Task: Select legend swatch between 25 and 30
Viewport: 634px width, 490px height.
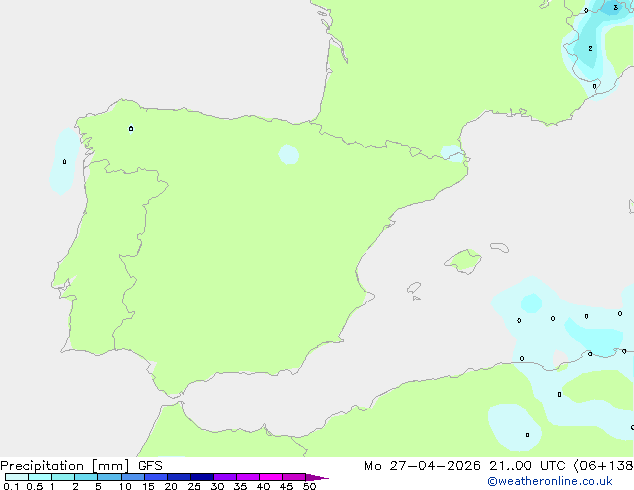Action: (201, 477)
